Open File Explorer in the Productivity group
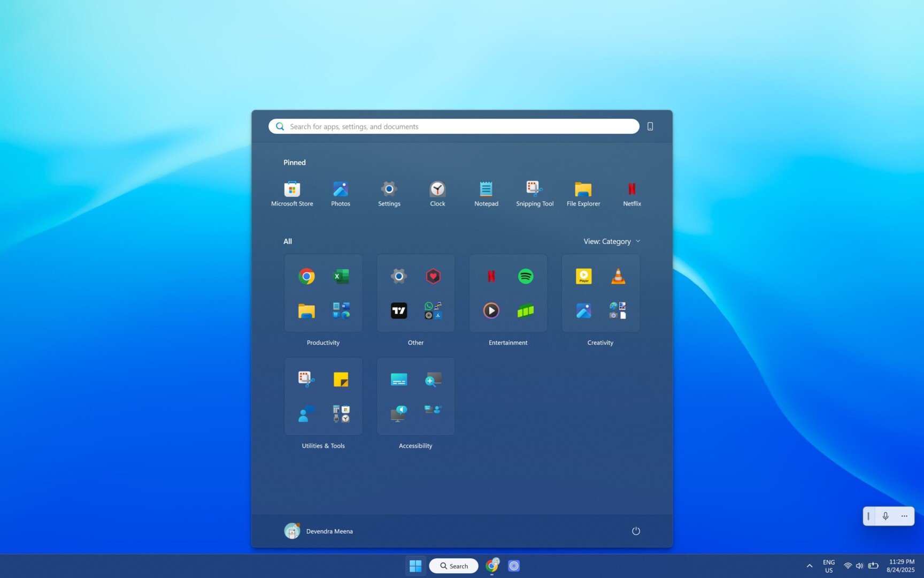Screen dimensions: 924x578 (306, 310)
